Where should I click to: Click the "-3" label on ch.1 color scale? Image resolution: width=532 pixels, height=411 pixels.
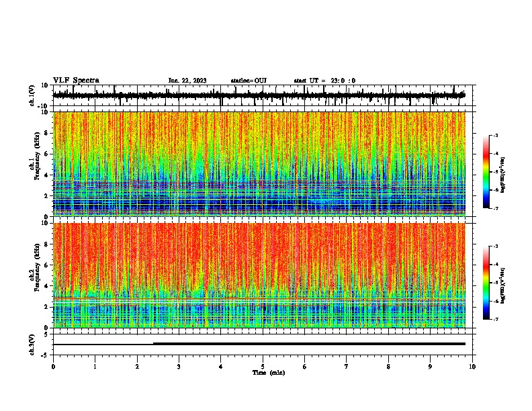point(496,135)
